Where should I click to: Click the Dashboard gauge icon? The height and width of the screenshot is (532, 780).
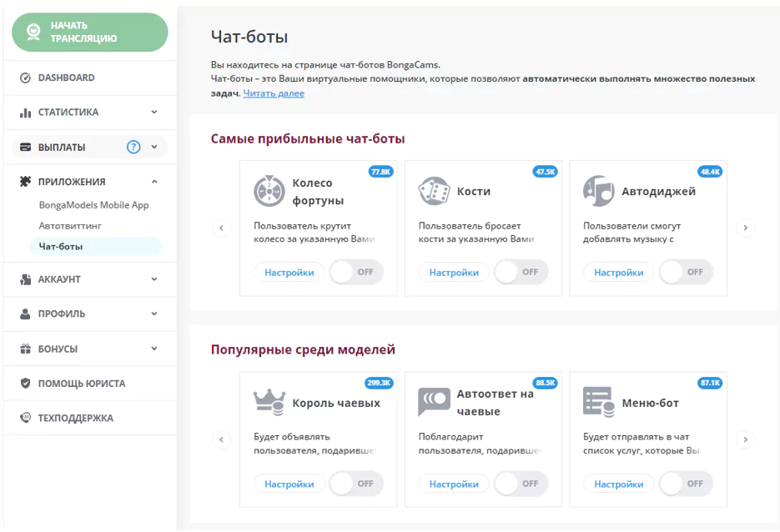click(x=25, y=78)
